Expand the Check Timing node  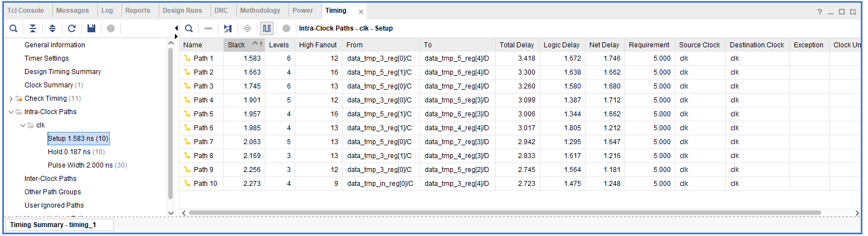11,99
